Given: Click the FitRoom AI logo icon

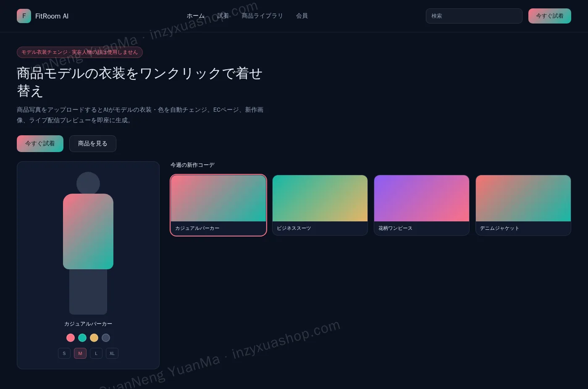Looking at the screenshot, I should [x=24, y=16].
